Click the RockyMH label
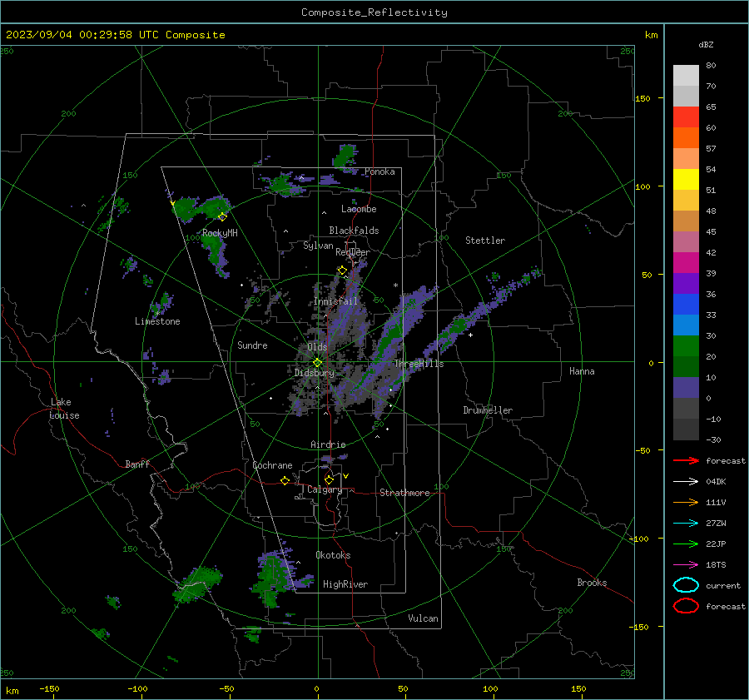This screenshot has width=749, height=700. (x=220, y=233)
